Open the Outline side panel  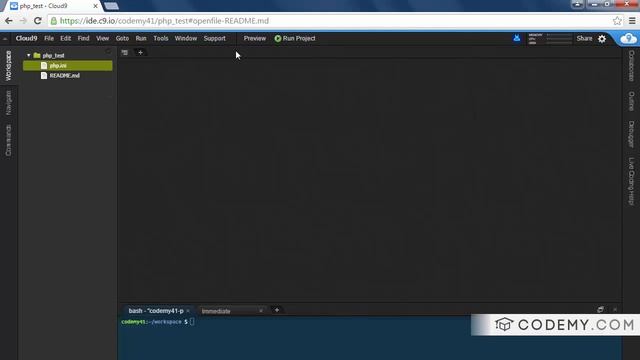pos(631,101)
